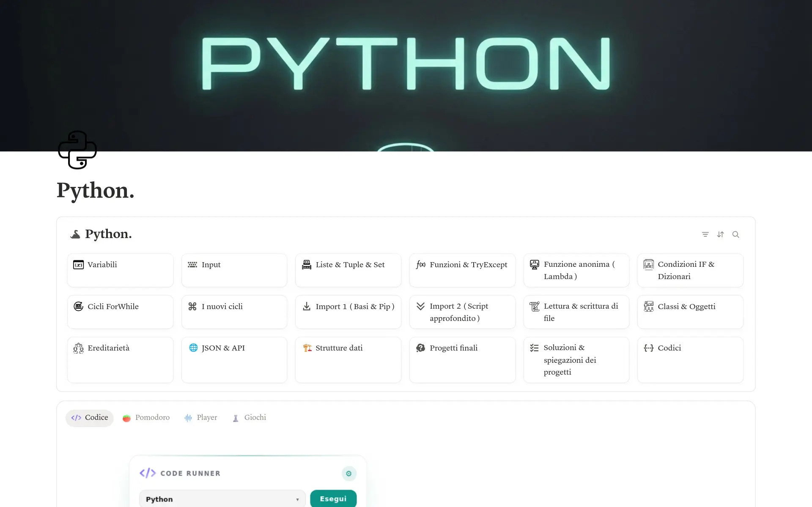Click the Import 1 ( Basi & Pip ) title

point(355,307)
